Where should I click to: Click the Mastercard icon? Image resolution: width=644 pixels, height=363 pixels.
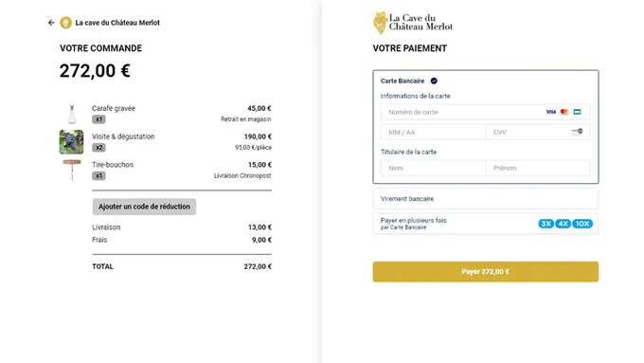[x=563, y=112]
